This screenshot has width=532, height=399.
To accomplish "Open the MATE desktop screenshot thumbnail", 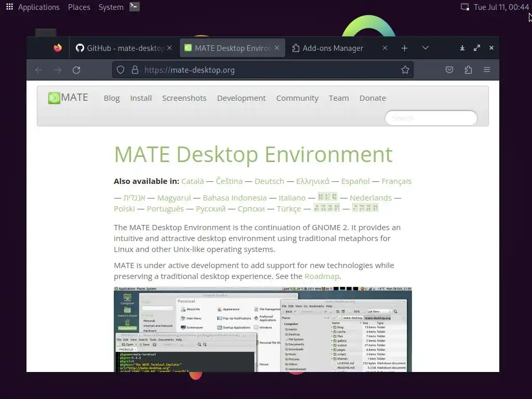I will 263,329.
